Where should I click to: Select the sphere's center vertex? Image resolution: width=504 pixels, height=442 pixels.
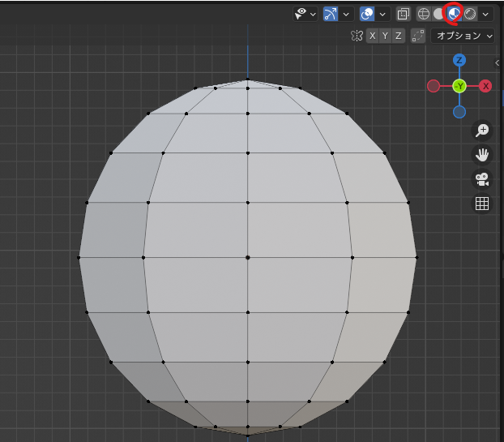[x=247, y=257]
